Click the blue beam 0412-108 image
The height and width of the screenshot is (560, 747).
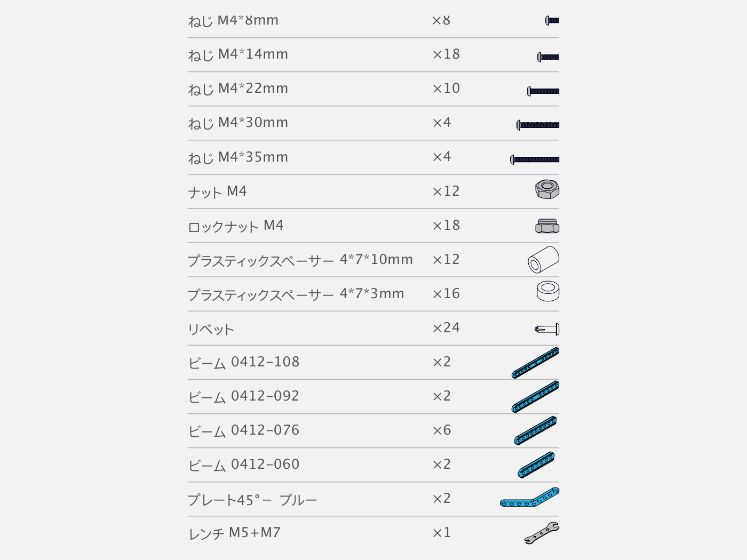pyautogui.click(x=535, y=363)
